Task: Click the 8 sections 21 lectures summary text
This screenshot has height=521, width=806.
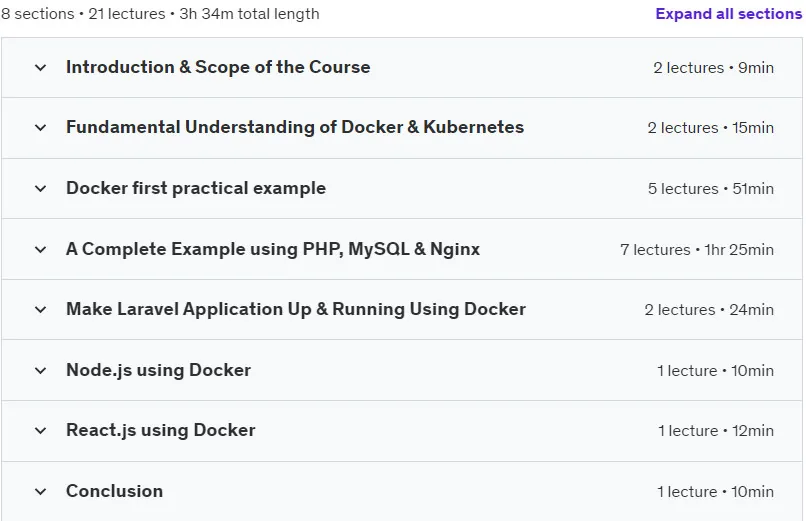Action: [160, 14]
